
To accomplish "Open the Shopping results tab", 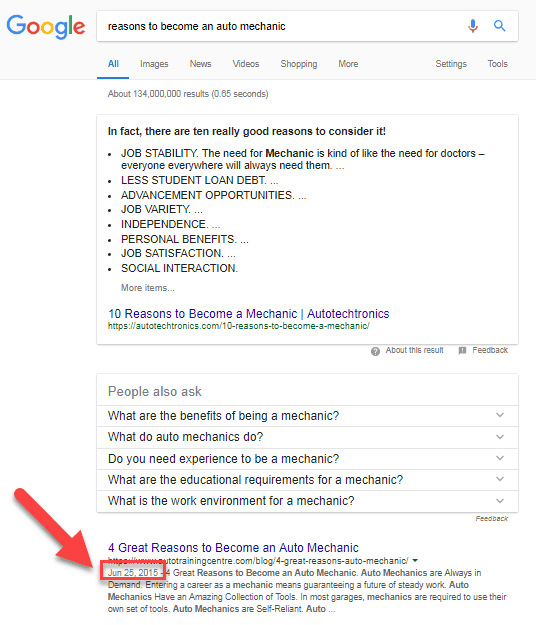I will point(299,64).
